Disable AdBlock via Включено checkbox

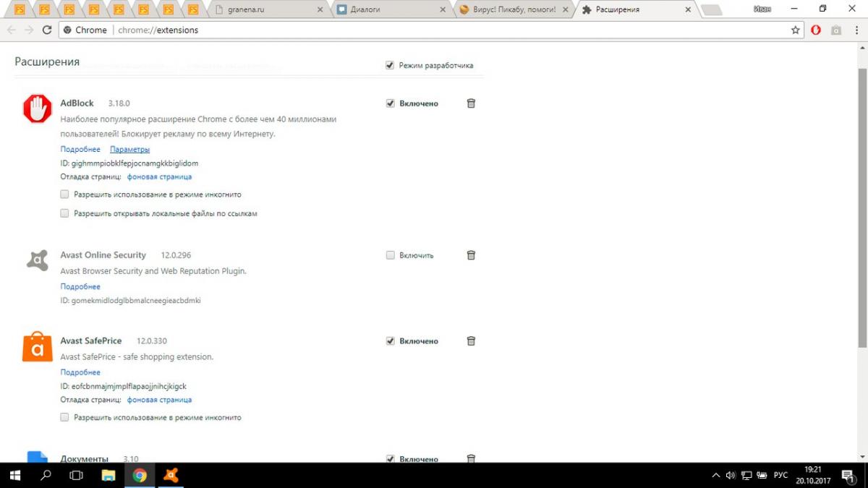391,103
